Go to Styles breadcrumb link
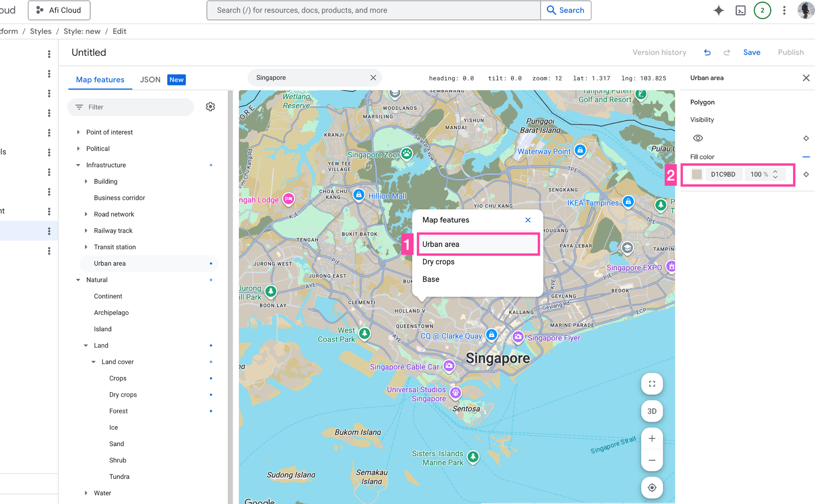Viewport: 815px width, 504px height. tap(41, 31)
